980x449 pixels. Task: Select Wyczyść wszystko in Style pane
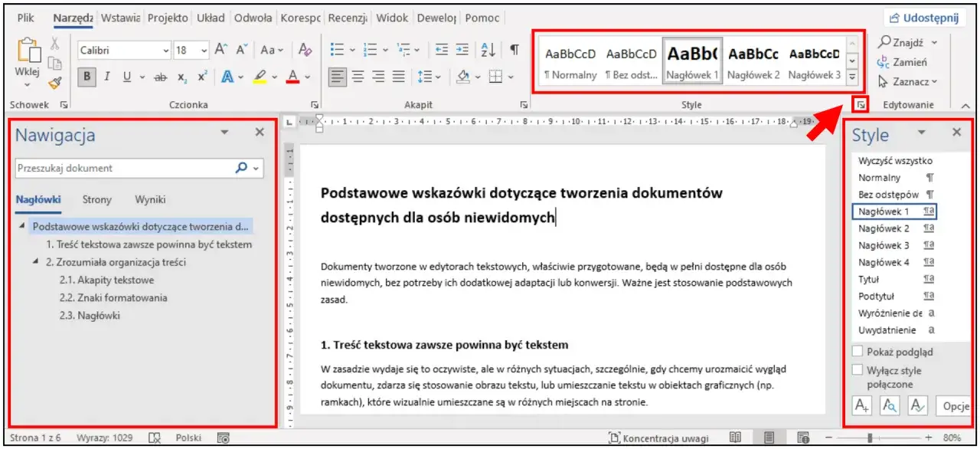coord(896,161)
